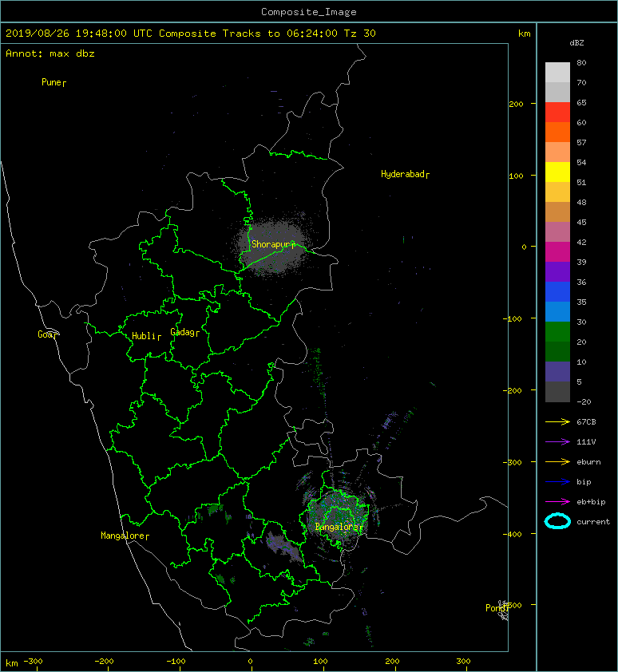Click the 'current' legend label
This screenshot has width=618, height=672.
point(593,522)
